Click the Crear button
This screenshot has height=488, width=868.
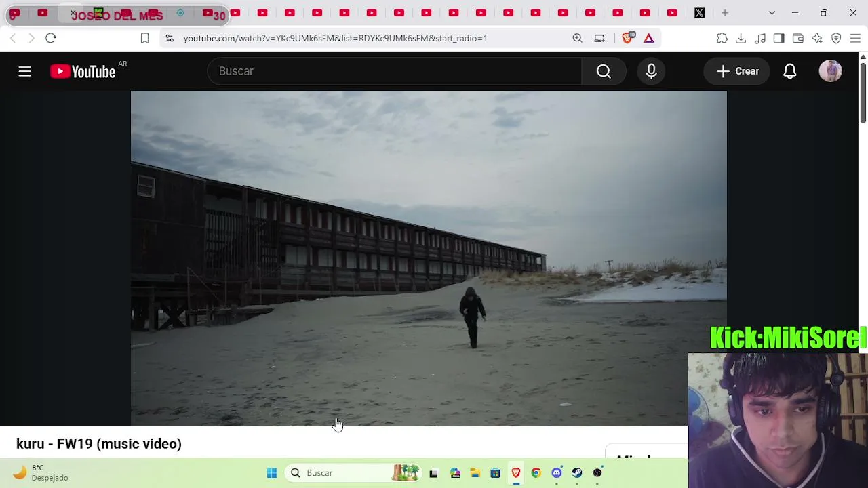click(738, 71)
